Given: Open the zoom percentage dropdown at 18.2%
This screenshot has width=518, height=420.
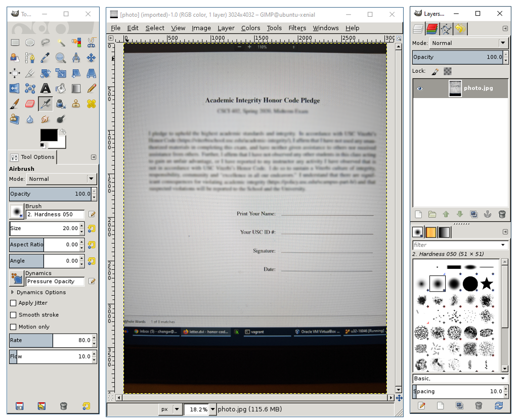Looking at the screenshot, I should coord(212,409).
